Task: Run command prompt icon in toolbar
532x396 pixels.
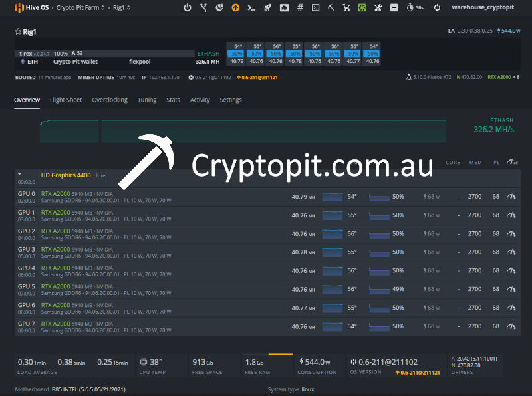Action: coord(251,7)
